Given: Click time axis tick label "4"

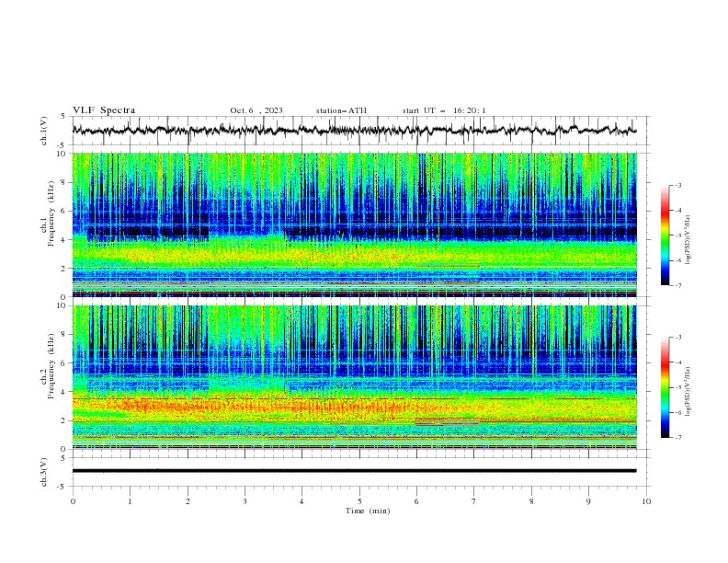Looking at the screenshot, I should click(301, 501).
